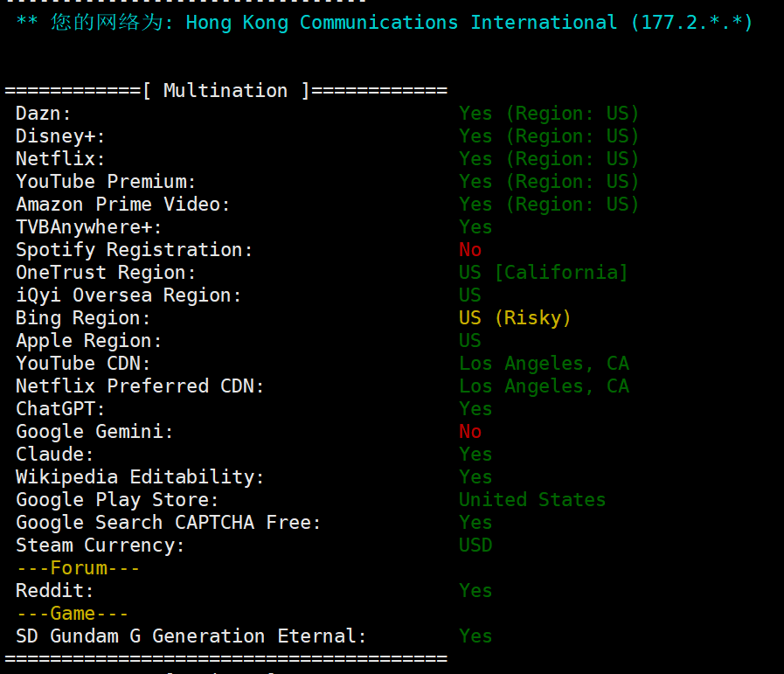Click the YouTube Premium 'Yes (Region: US)' result
Screen dimensions: 784x674
pos(549,182)
